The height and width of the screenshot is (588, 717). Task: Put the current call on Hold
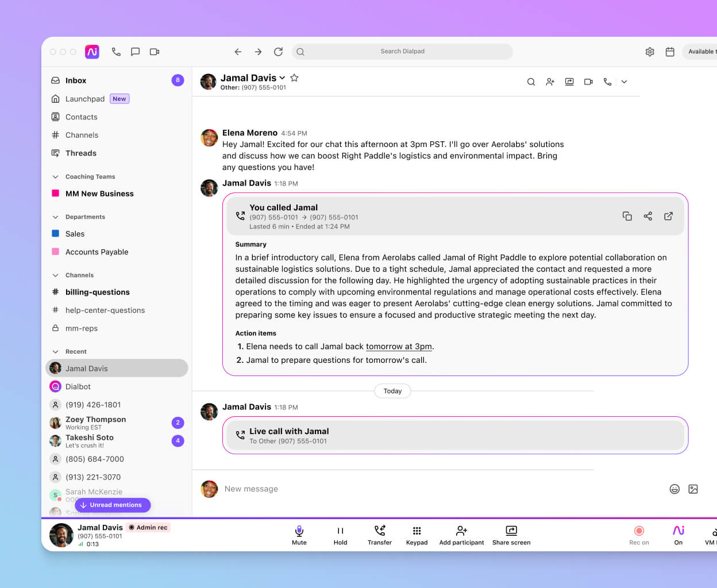pyautogui.click(x=340, y=535)
